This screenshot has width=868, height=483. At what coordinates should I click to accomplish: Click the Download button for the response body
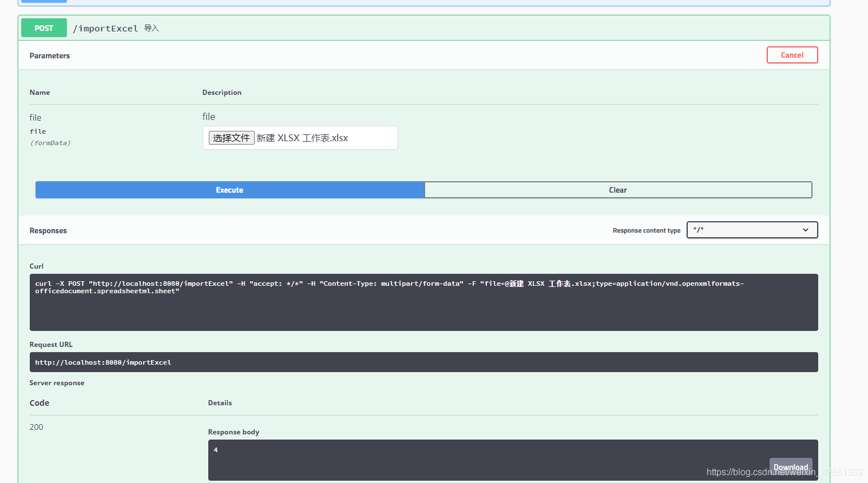pos(790,467)
